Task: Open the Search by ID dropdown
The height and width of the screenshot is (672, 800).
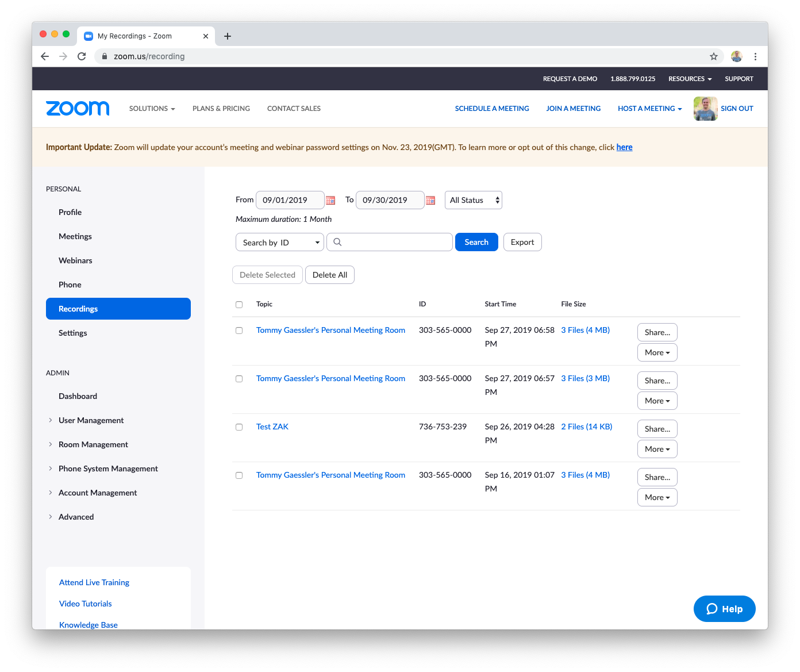Action: (280, 242)
